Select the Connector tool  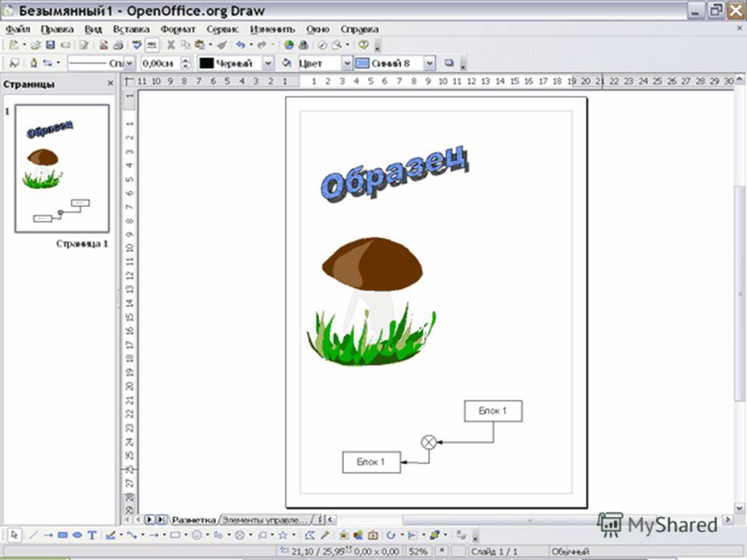(132, 535)
